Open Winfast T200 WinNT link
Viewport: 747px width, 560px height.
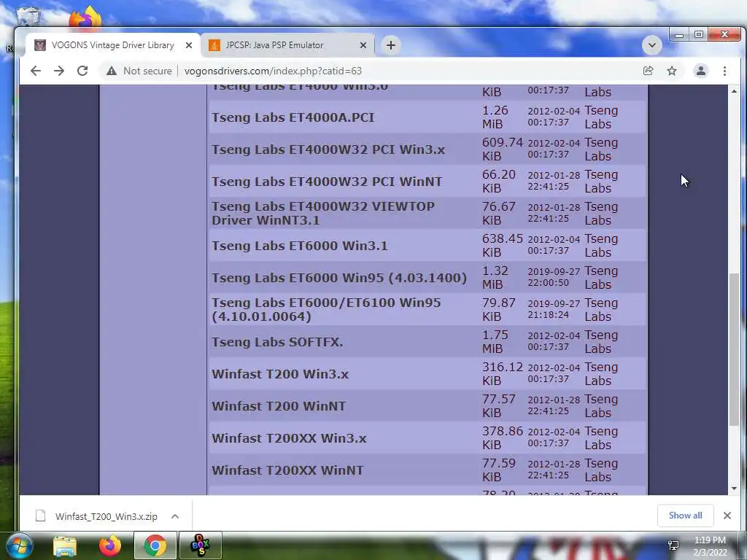point(279,406)
